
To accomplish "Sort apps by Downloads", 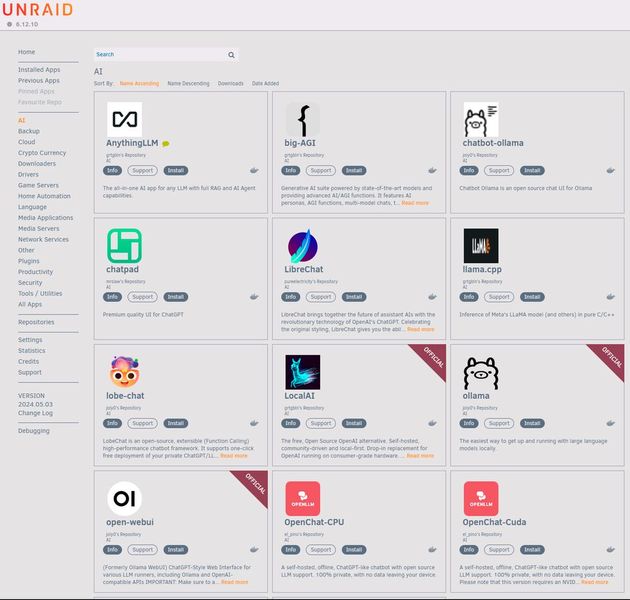I will click(x=231, y=84).
